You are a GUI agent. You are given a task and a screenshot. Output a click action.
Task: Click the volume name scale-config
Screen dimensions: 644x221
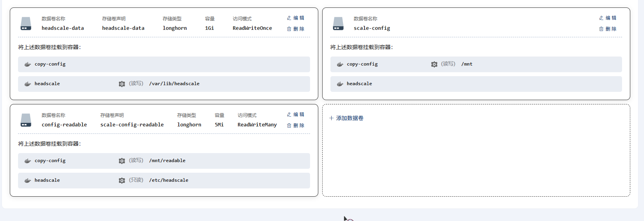(372, 28)
